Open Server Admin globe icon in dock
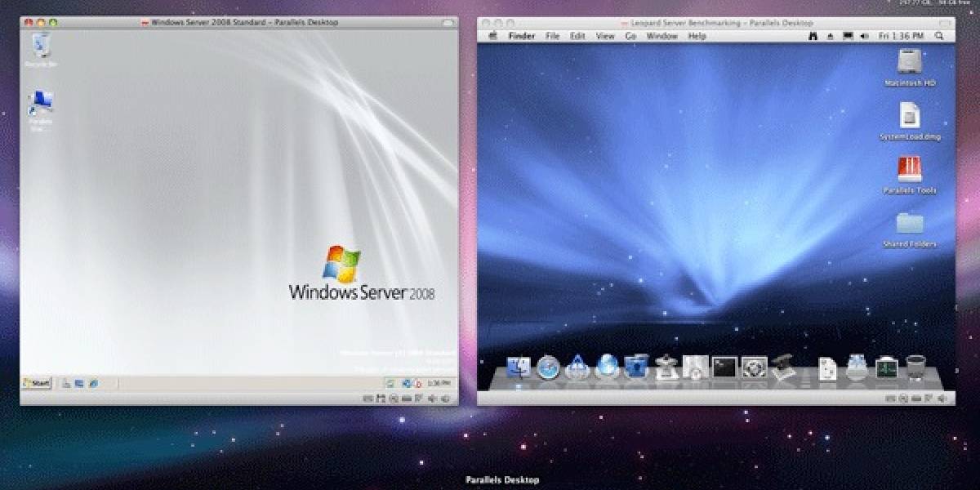980x490 pixels. click(607, 367)
